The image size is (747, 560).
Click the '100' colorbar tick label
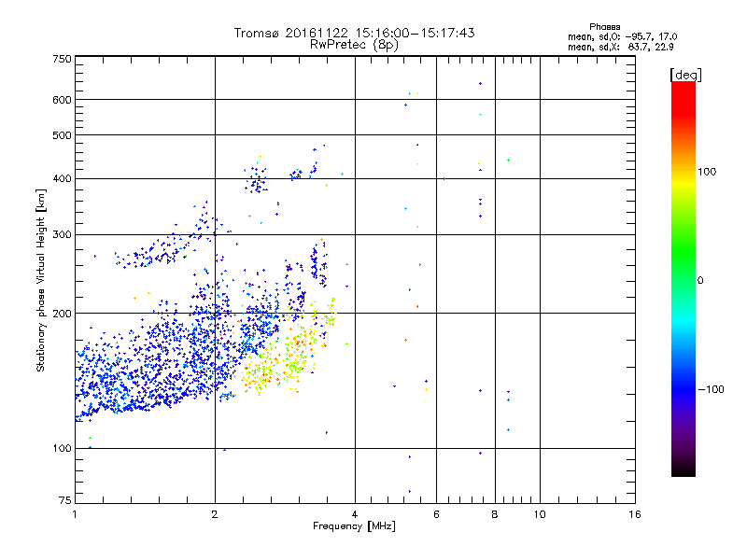pyautogui.click(x=707, y=172)
